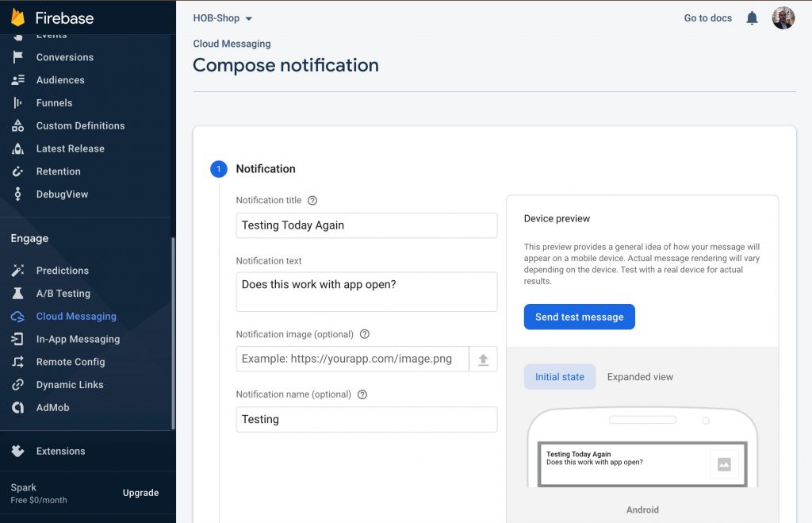The height and width of the screenshot is (523, 812).
Task: Click the AdMob logo icon
Action: tap(17, 407)
